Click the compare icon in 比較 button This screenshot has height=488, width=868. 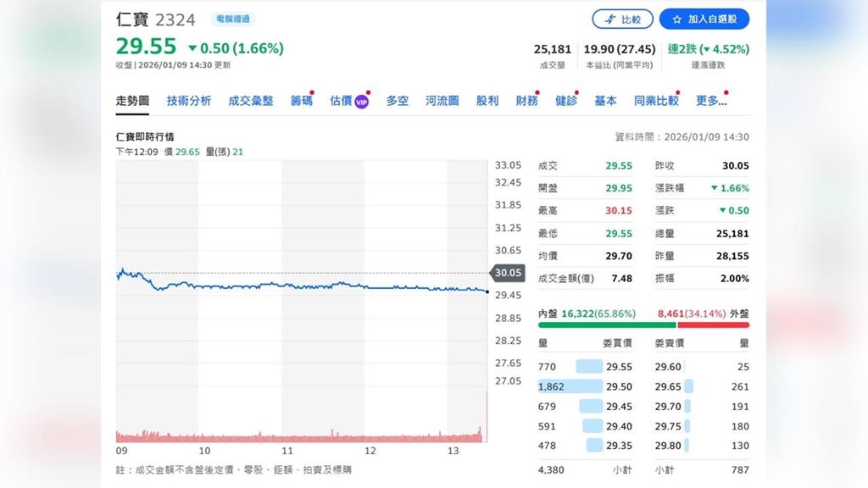click(609, 19)
